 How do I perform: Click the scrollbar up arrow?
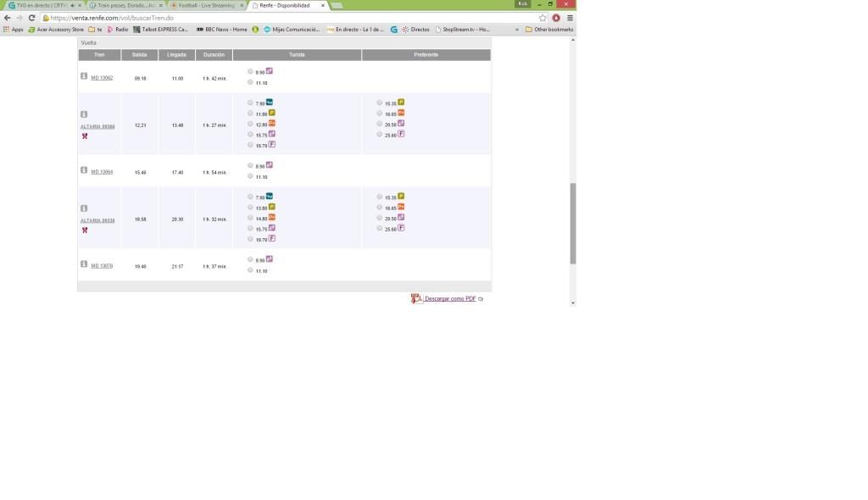pyautogui.click(x=573, y=40)
